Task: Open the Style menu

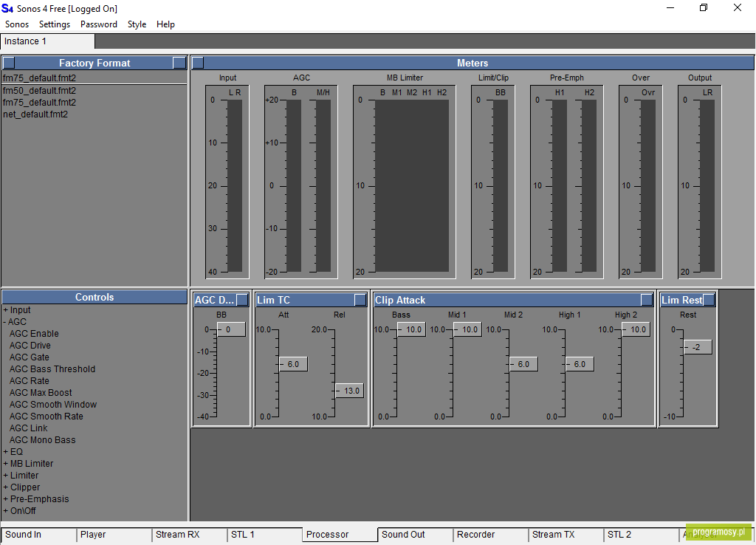Action: pyautogui.click(x=137, y=24)
